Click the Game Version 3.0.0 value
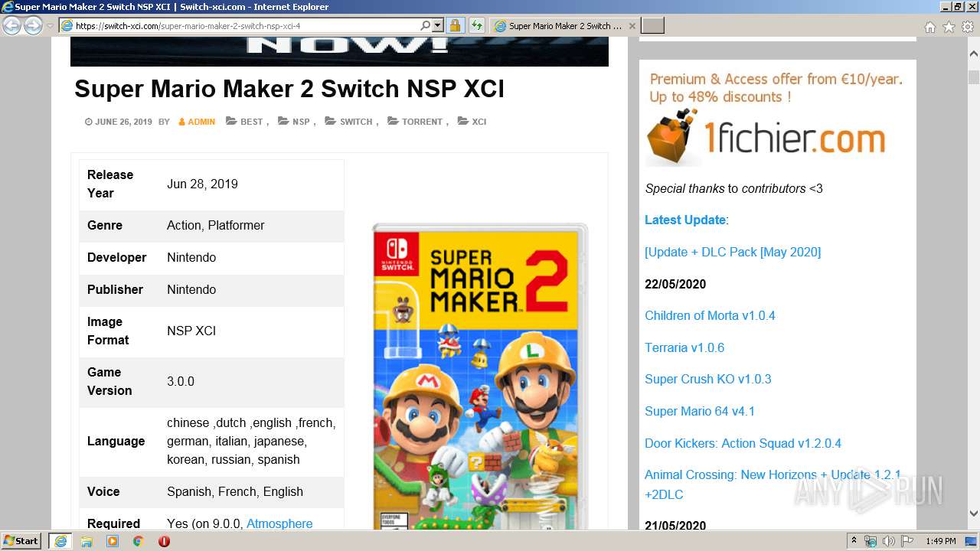This screenshot has width=980, height=551. tap(181, 381)
